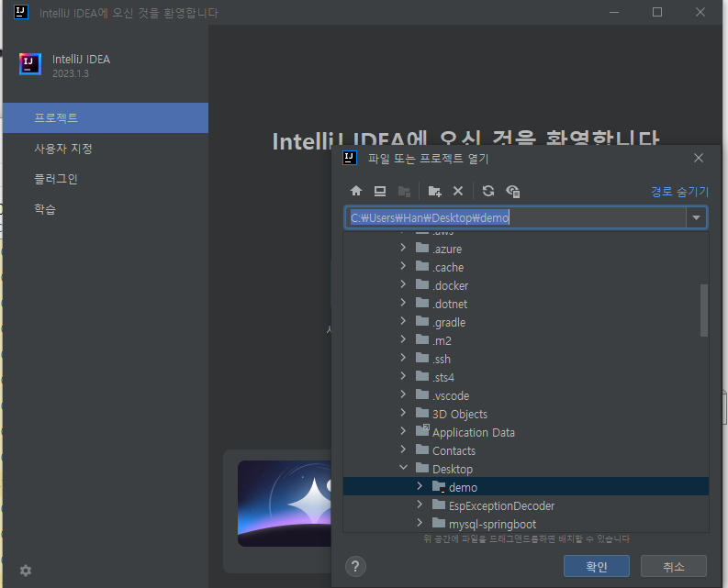Viewport: 728px width, 588px height.
Task: Open the 플러그인 tab
Action: pyautogui.click(x=106, y=179)
